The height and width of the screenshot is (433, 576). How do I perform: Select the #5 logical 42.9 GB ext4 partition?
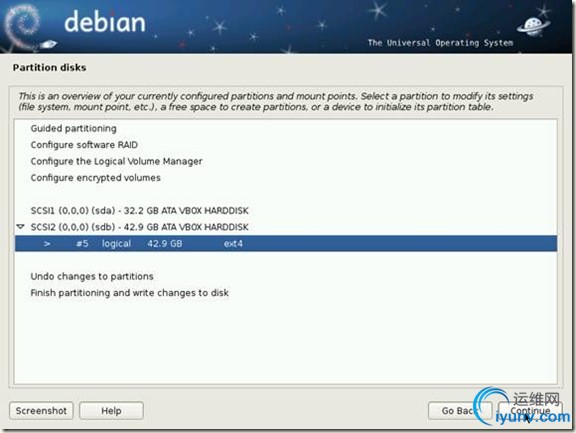286,243
